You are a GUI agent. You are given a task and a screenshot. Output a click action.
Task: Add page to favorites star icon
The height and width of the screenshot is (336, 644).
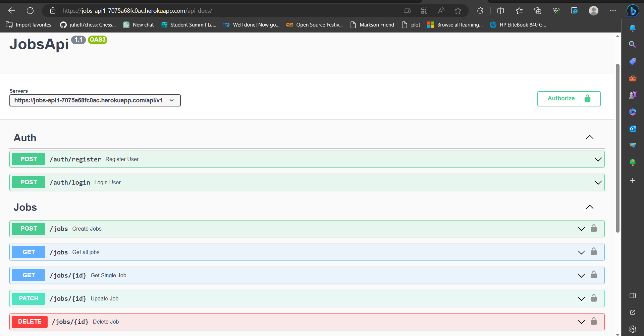click(458, 11)
